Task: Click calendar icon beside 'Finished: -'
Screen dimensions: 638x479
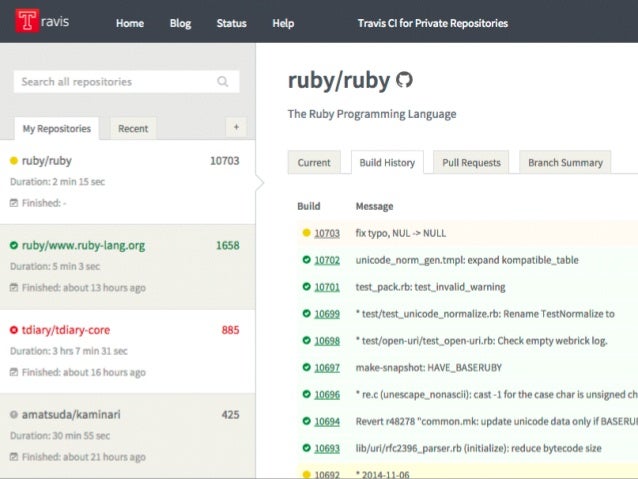Action: pos(14,203)
